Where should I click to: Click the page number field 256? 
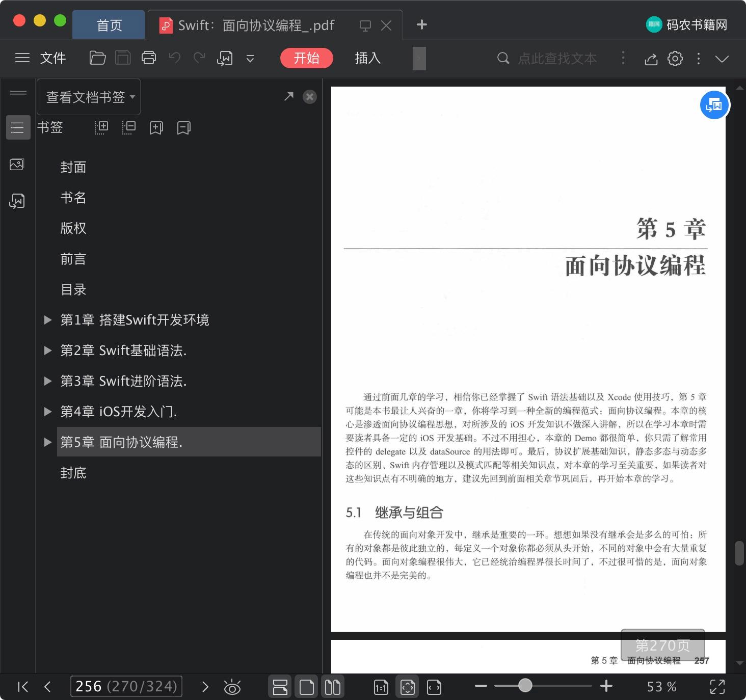click(x=126, y=686)
